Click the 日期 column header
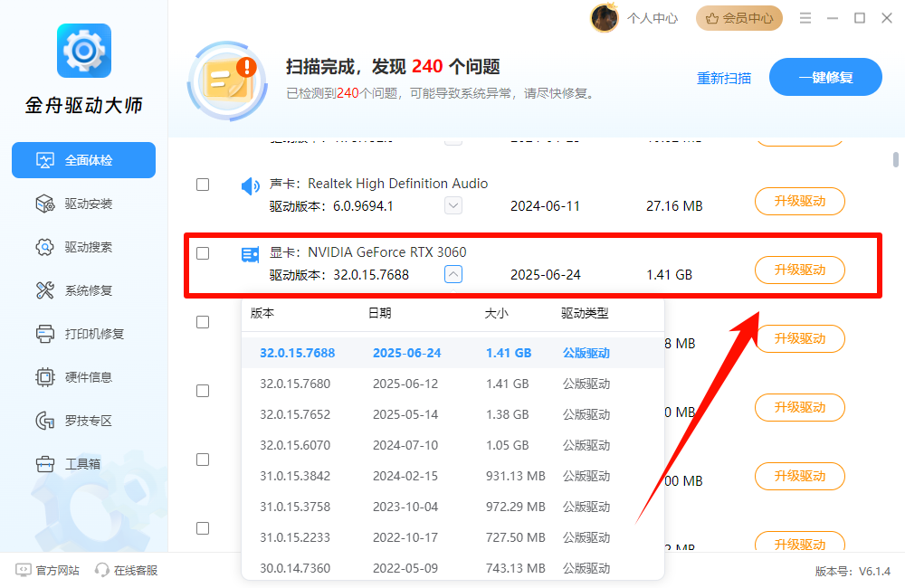Image resolution: width=905 pixels, height=588 pixels. [380, 313]
